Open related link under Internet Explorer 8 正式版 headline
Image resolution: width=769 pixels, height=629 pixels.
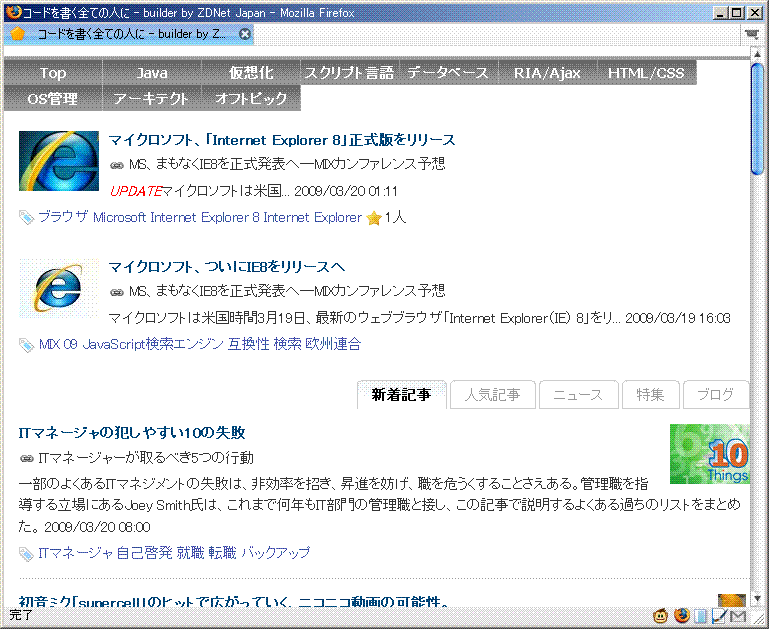click(x=287, y=164)
